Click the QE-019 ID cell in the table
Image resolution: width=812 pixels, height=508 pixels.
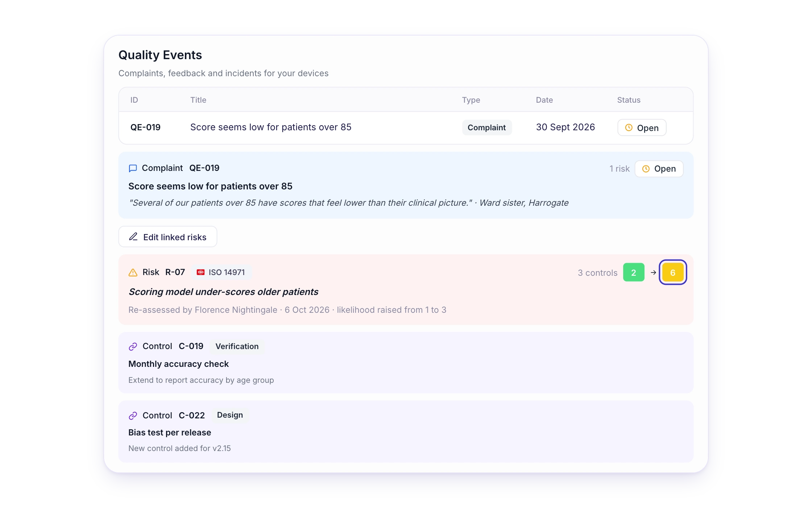(x=145, y=127)
